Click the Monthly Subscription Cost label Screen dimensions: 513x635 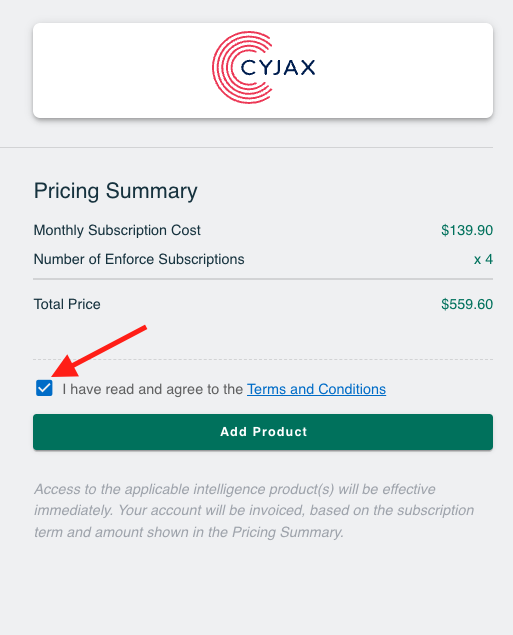117,230
